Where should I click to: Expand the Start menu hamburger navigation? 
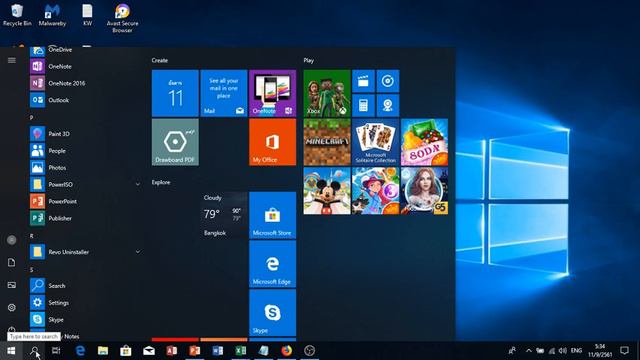coord(11,60)
